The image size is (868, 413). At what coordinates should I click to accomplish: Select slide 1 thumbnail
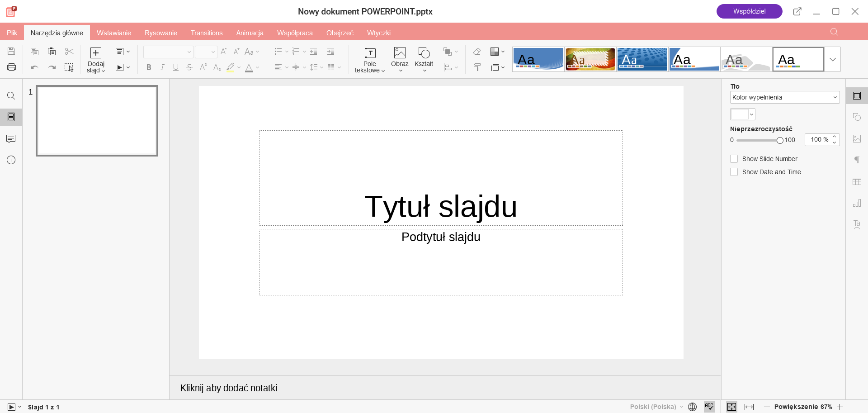point(97,121)
